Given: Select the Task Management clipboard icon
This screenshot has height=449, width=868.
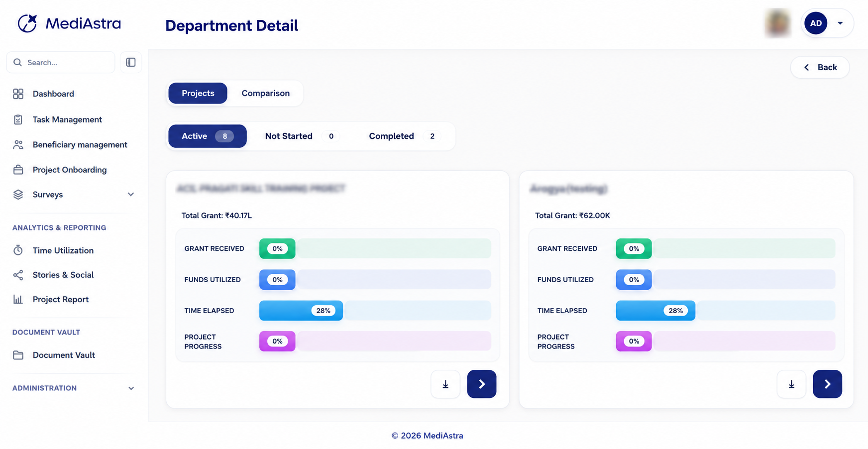Looking at the screenshot, I should click(18, 119).
